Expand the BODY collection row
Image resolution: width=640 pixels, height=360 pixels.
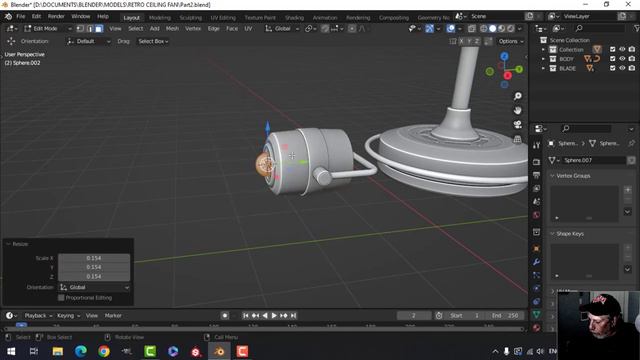point(543,59)
